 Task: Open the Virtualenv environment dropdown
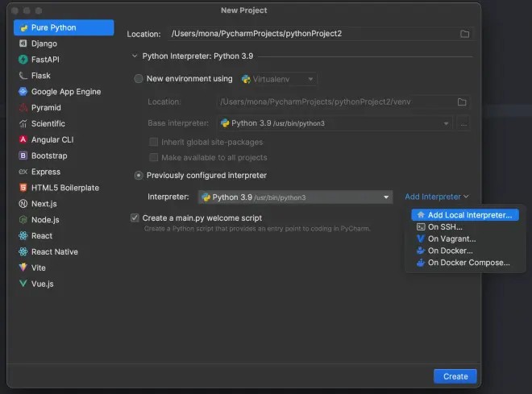[x=277, y=79]
